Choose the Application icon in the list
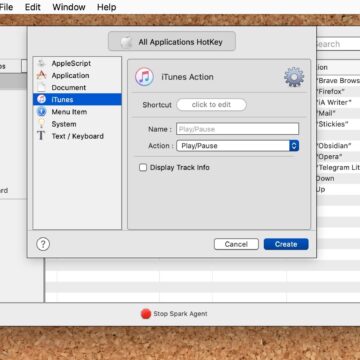 click(x=41, y=75)
